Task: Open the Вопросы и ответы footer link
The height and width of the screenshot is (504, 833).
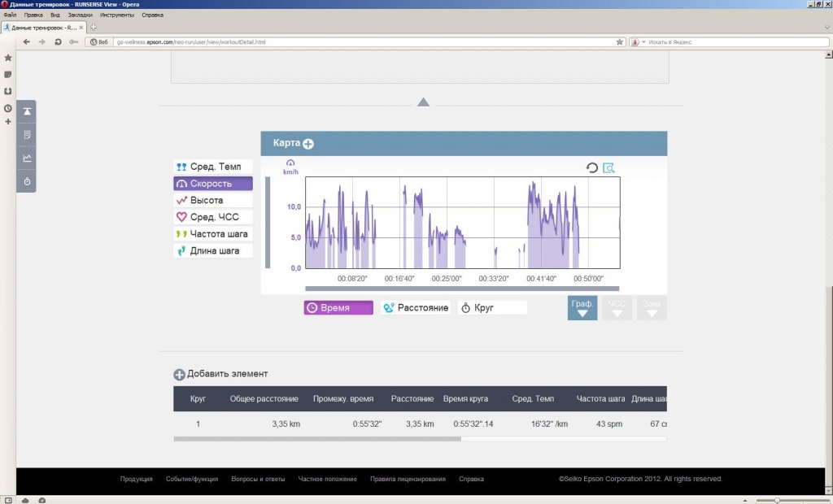Action: click(258, 479)
